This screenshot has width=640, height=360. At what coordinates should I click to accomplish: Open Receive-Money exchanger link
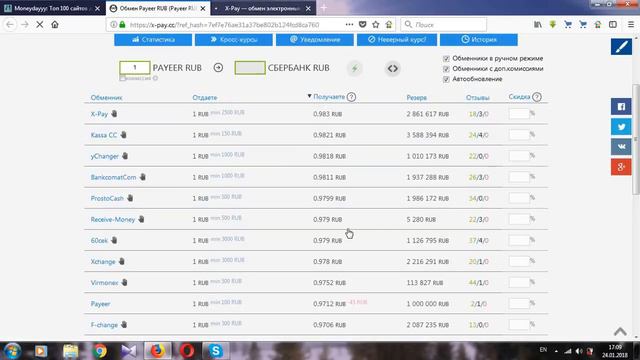tap(113, 220)
